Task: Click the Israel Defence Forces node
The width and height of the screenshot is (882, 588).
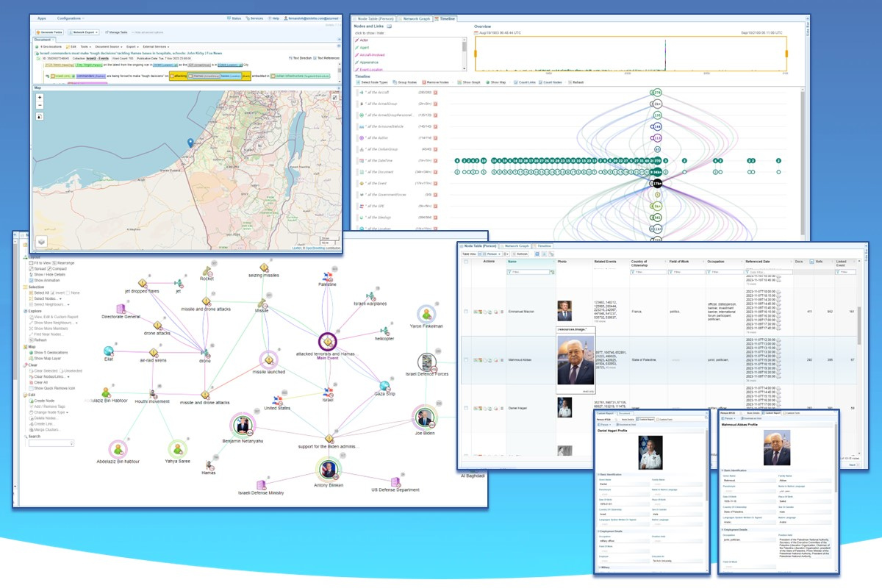Action: coord(427,362)
